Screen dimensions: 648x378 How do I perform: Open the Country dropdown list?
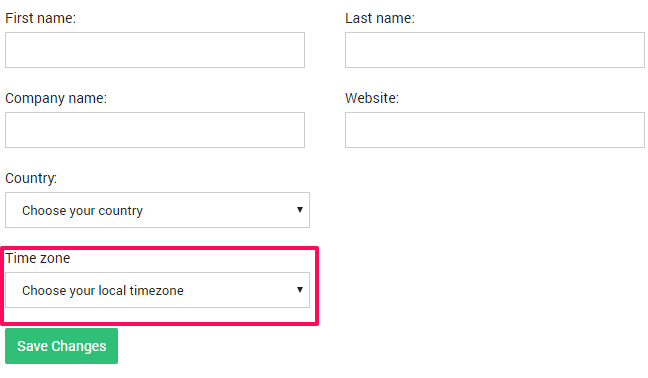157,210
